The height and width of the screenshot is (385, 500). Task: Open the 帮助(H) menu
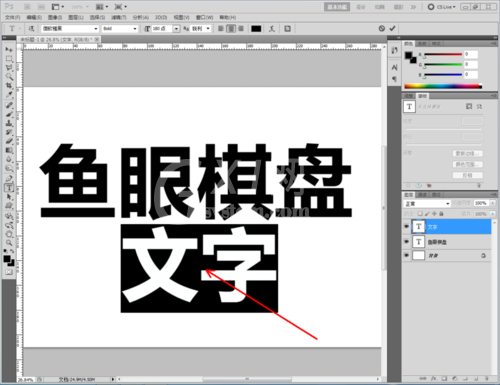228,17
